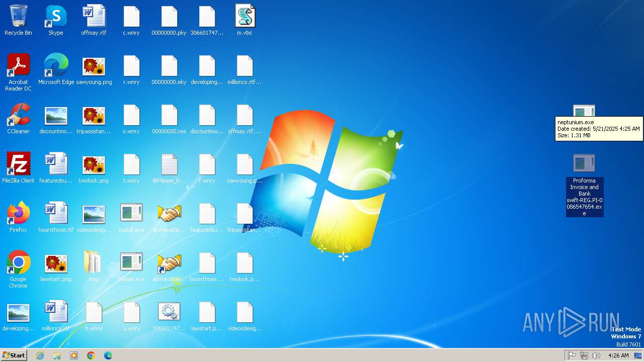Viewport: 644px width, 362px height.
Task: Open Windows Media Player from taskbar
Action: 74,355
